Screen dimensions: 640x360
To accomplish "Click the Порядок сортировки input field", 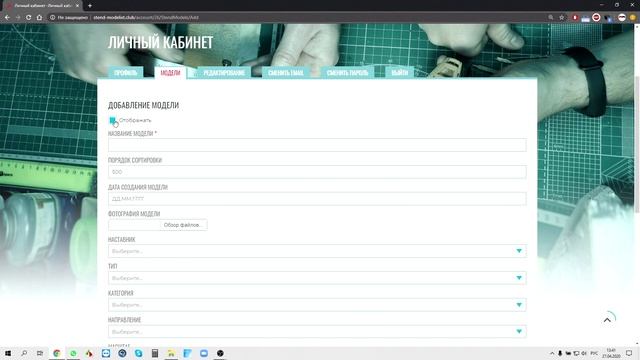I will coord(317,172).
